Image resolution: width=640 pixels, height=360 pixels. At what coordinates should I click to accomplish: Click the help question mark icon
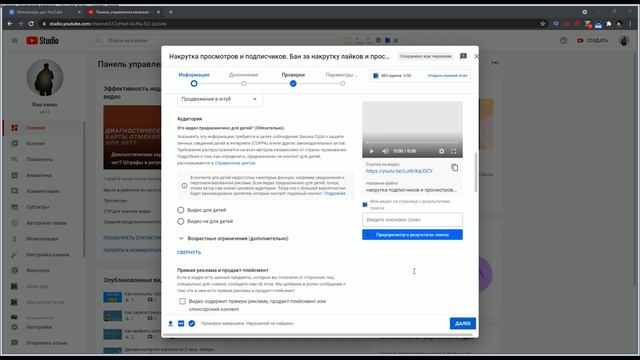click(563, 40)
